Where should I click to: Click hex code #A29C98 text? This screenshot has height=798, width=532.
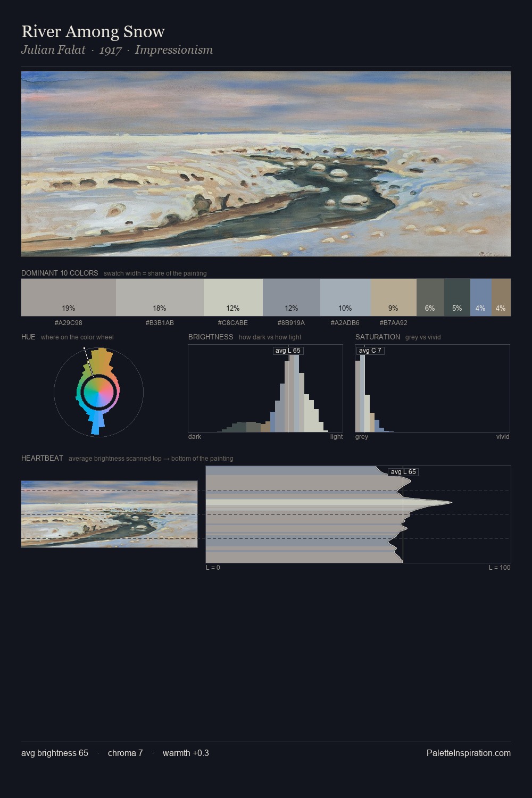(x=69, y=323)
